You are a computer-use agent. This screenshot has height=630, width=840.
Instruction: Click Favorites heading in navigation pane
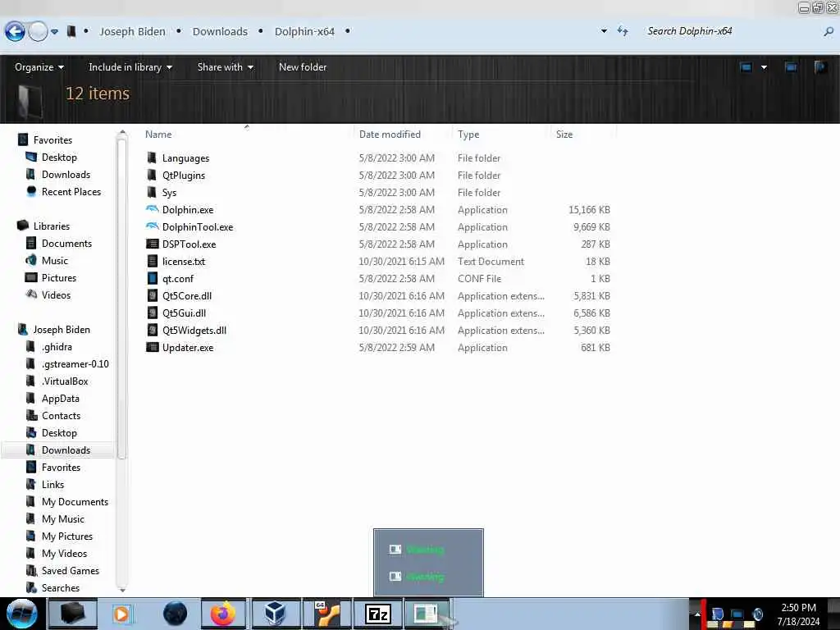coord(52,139)
